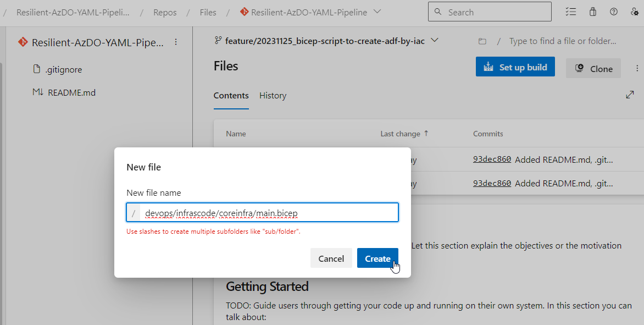The image size is (644, 325).
Task: Click second 'Added README.md, .git...' commit message
Action: click(x=564, y=184)
